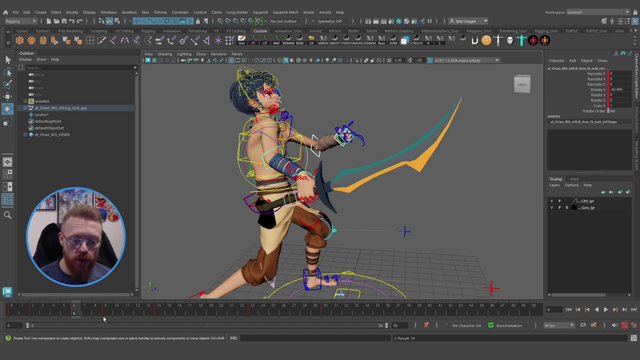Switch to the Custom shelf tab
640x360 pixels.
(260, 31)
